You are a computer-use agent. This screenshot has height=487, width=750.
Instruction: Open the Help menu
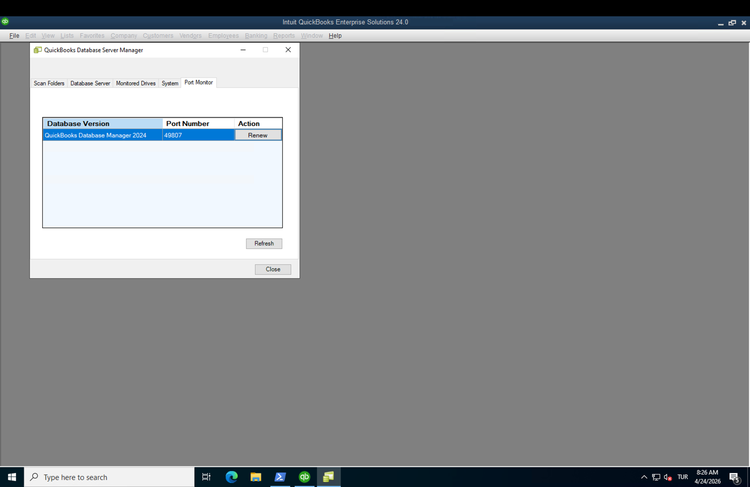(x=335, y=35)
